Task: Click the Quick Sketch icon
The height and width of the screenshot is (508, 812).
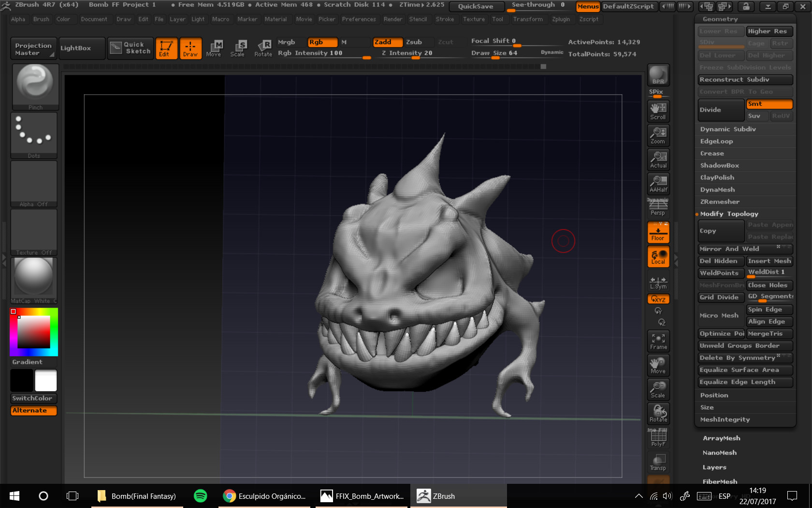Action: coord(130,48)
